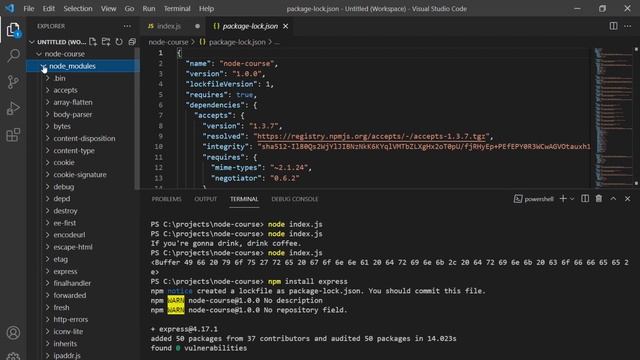Open the Source Control view icon
Screen dimensions: 640x360
click(13, 82)
